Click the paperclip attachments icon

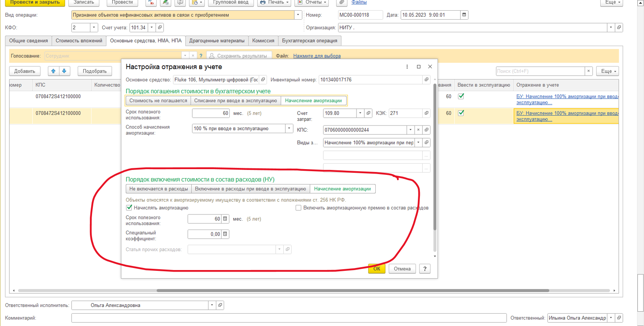click(x=342, y=2)
